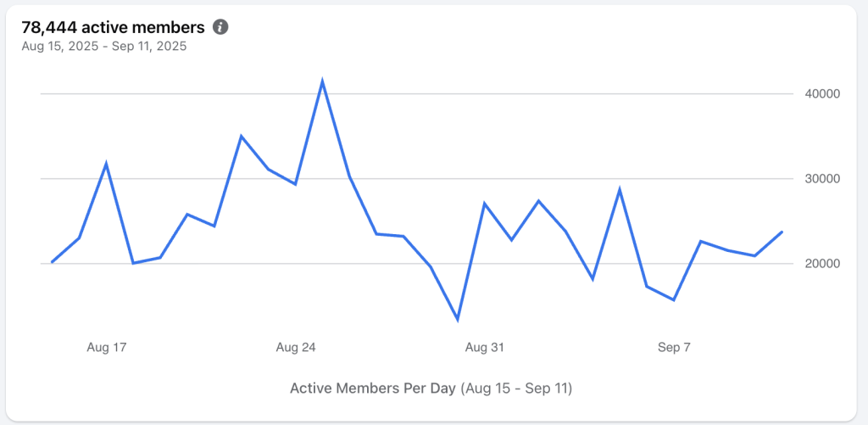The height and width of the screenshot is (425, 868).
Task: Click the Aug 22 peak near 35000
Action: pos(242,136)
